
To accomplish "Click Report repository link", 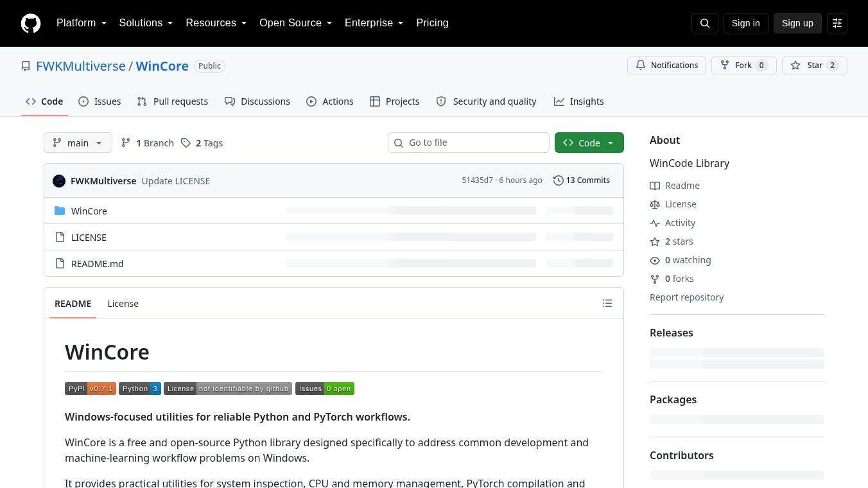I will [686, 297].
